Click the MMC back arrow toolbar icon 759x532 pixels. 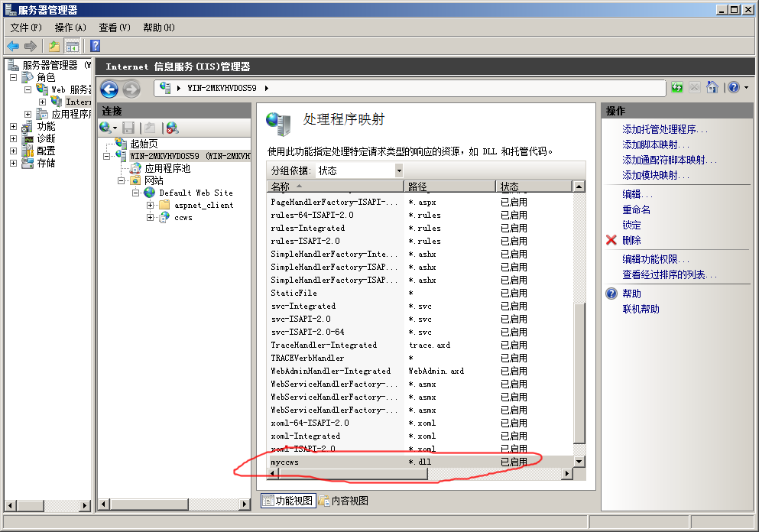coord(13,47)
